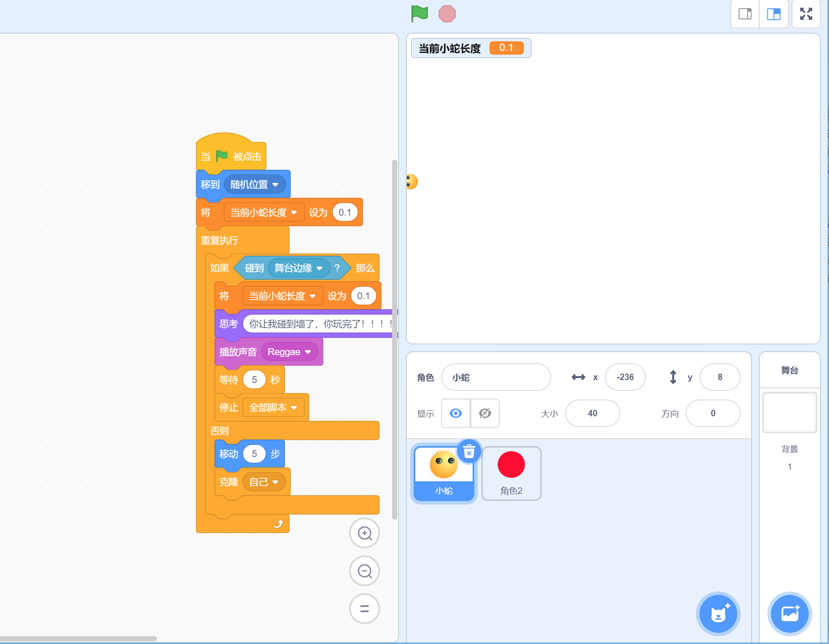Select the 小蛇 sprite thumbnail
The height and width of the screenshot is (644, 829).
click(444, 474)
